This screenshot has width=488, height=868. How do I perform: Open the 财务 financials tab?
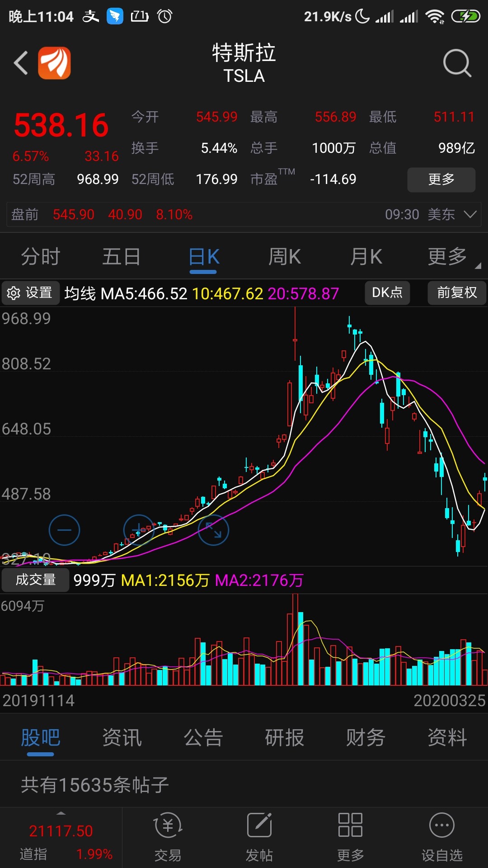pos(366,738)
